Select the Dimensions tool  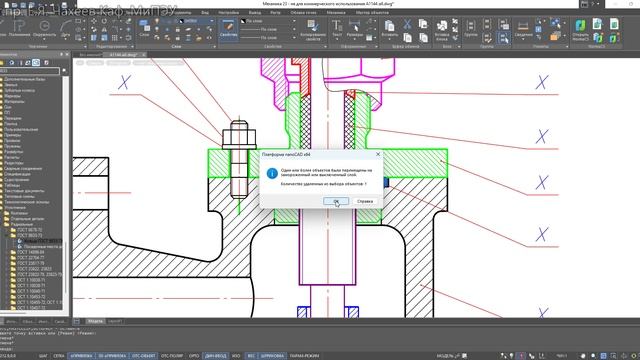click(x=354, y=29)
